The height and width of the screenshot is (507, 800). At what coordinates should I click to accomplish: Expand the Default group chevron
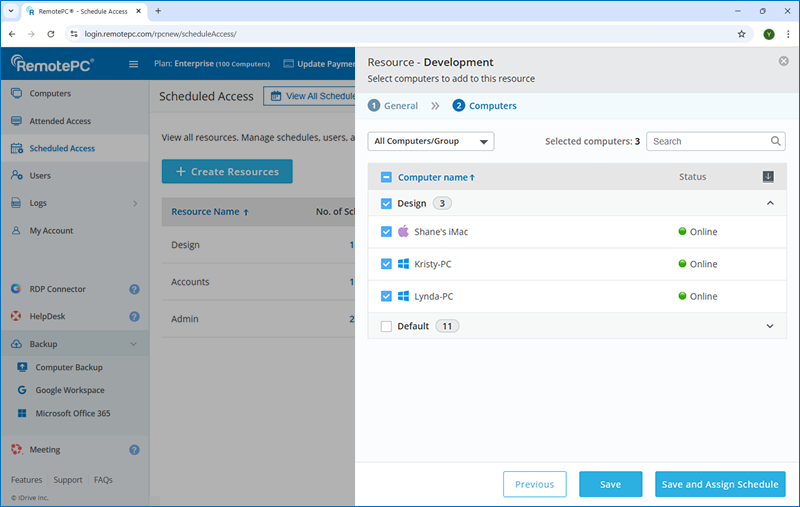(x=770, y=326)
